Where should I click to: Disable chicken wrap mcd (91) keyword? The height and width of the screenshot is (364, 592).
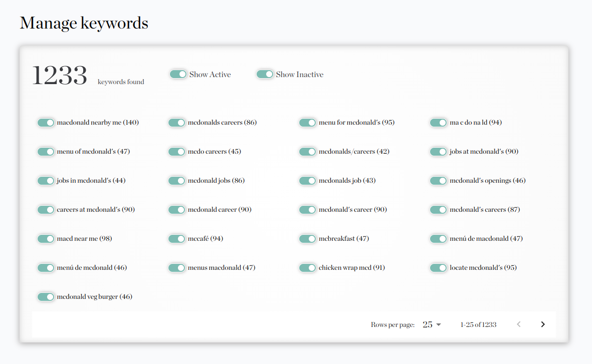307,268
